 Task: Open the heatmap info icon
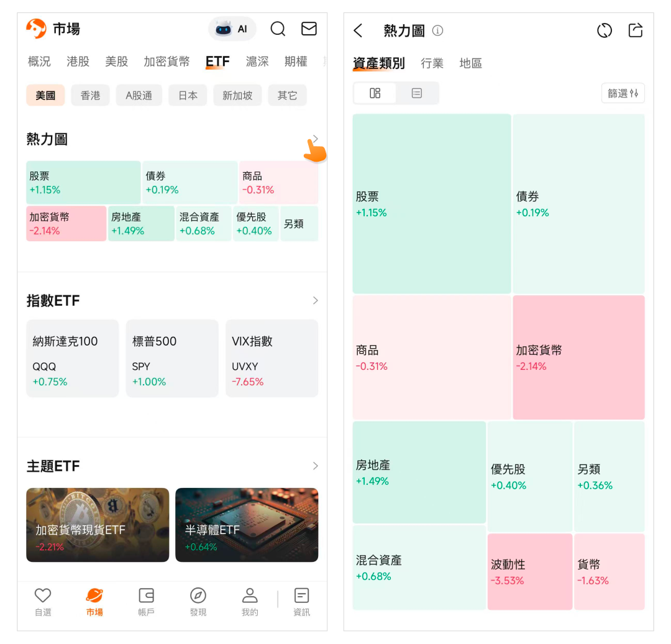point(438,30)
